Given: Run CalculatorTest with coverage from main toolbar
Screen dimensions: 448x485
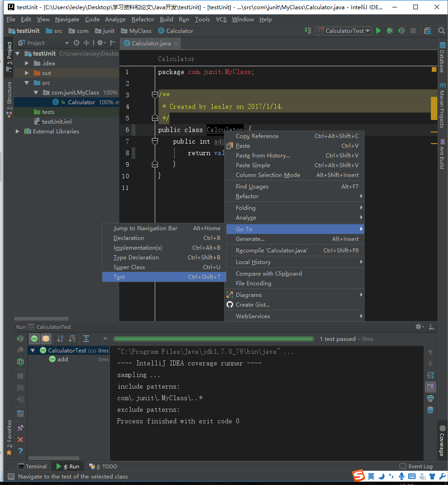Looking at the screenshot, I should pyautogui.click(x=402, y=31).
